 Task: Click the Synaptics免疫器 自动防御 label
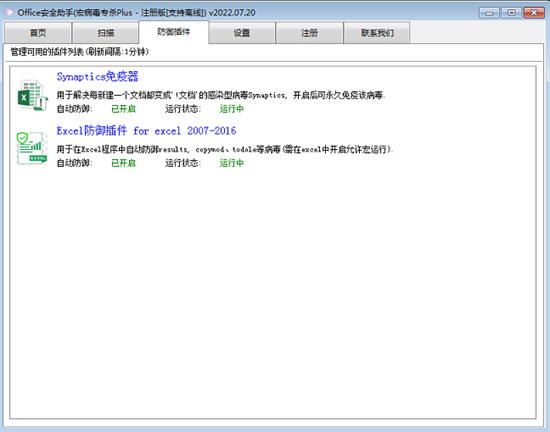click(74, 109)
